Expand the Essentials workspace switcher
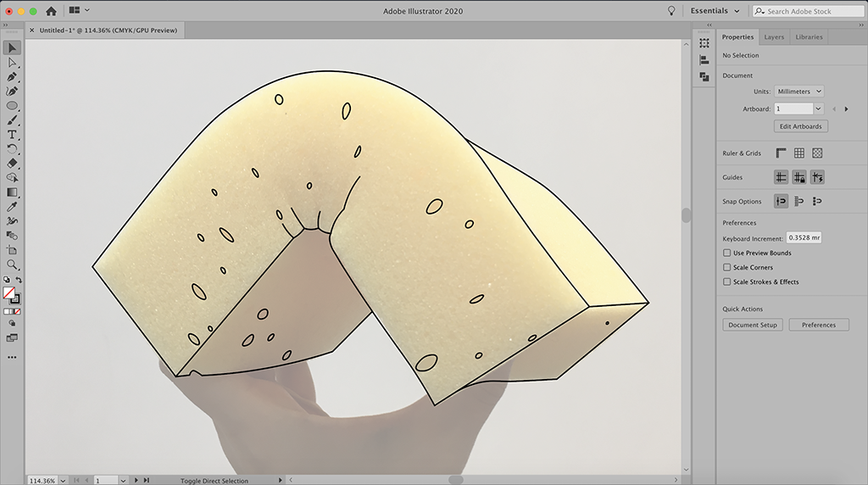868x485 pixels. click(715, 11)
